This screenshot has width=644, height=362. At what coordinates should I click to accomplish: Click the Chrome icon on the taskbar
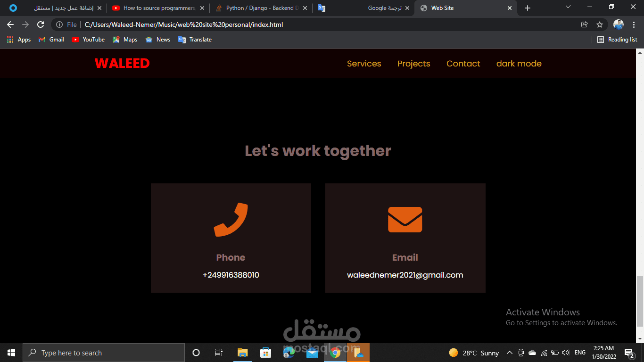tap(335, 353)
